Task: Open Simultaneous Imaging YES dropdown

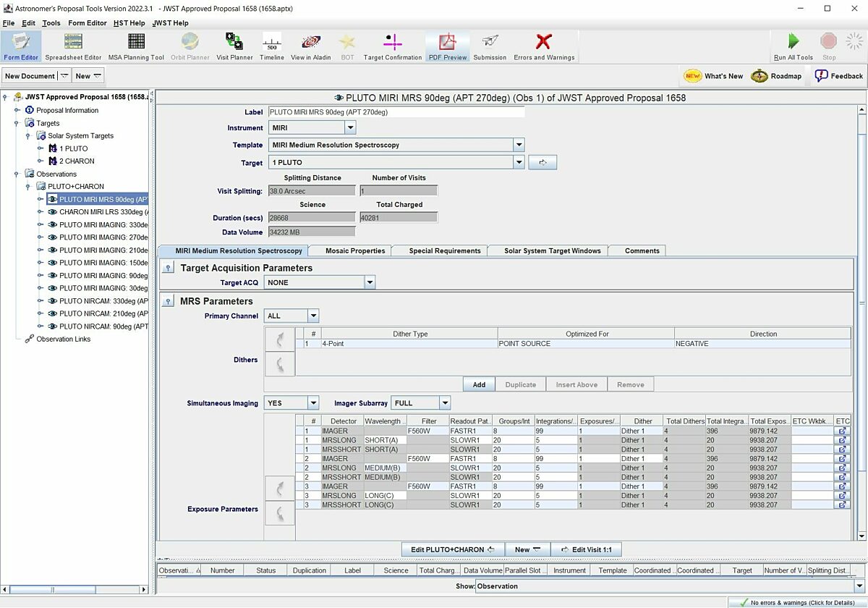Action: [313, 403]
